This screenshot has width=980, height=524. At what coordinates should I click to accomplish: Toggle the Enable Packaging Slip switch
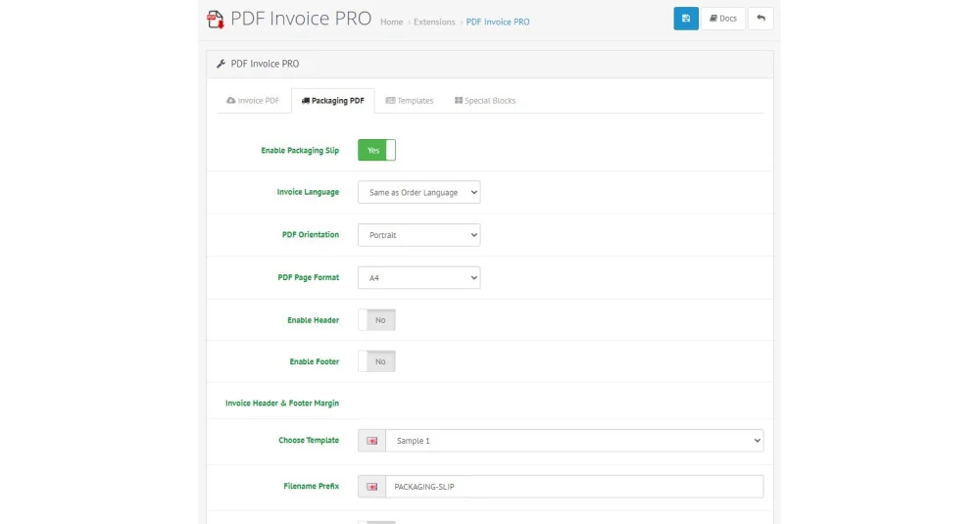tap(377, 150)
